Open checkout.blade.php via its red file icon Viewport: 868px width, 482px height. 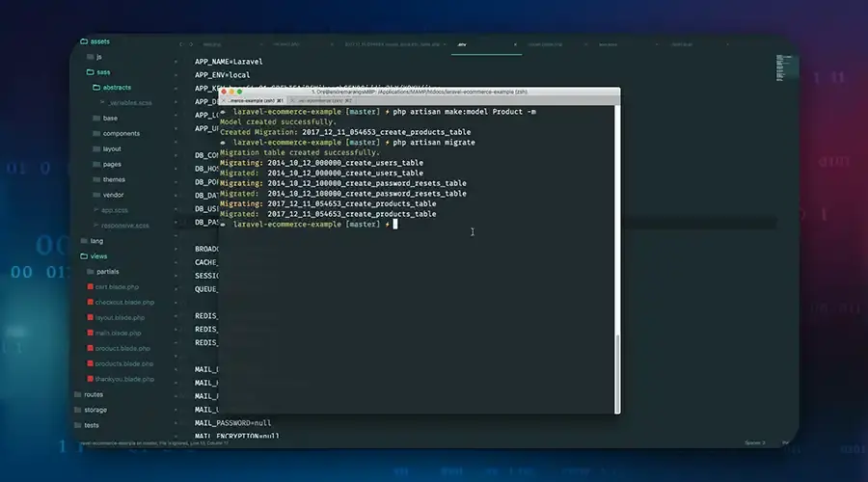tap(91, 303)
